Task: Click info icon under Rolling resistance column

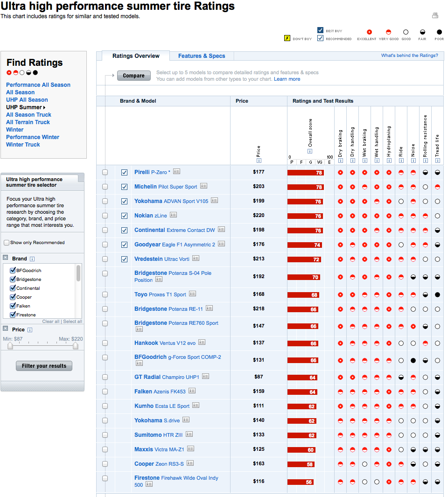Action: 426,161
